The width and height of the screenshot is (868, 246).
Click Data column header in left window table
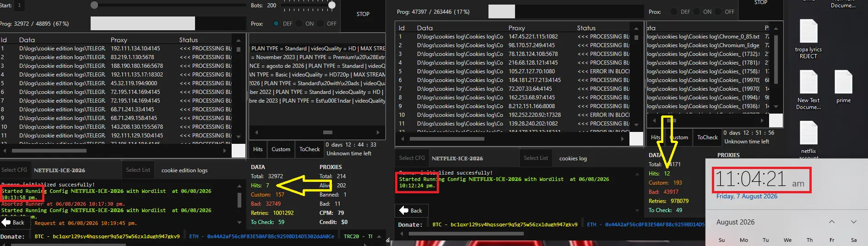(x=27, y=40)
